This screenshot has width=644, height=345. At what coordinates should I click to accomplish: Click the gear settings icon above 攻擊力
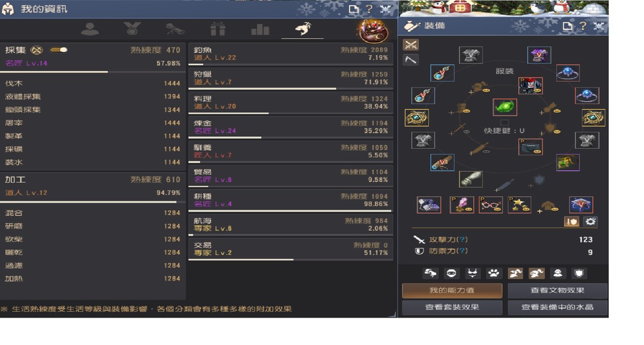[x=590, y=222]
